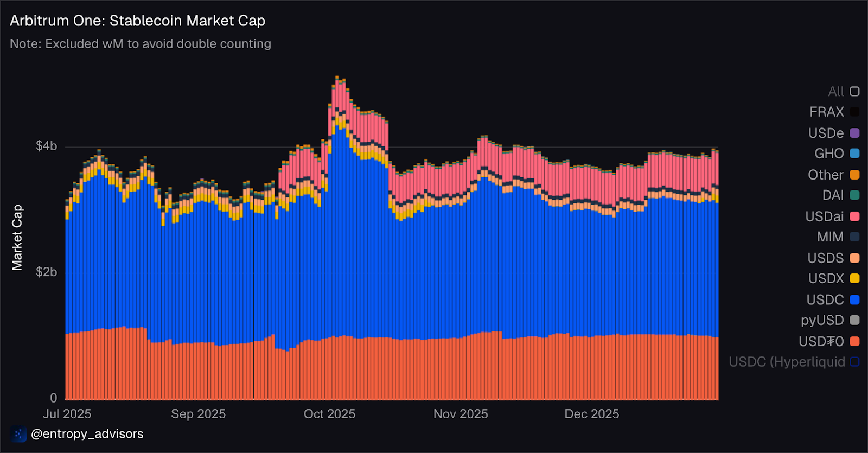This screenshot has height=453, width=868.
Task: Click the USDS peach legend marker
Action: [x=854, y=258]
